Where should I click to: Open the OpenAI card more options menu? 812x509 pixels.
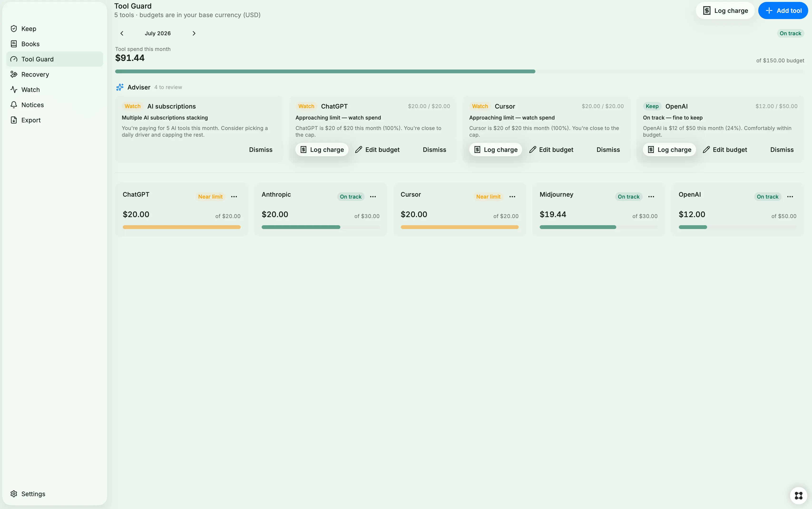pos(790,197)
